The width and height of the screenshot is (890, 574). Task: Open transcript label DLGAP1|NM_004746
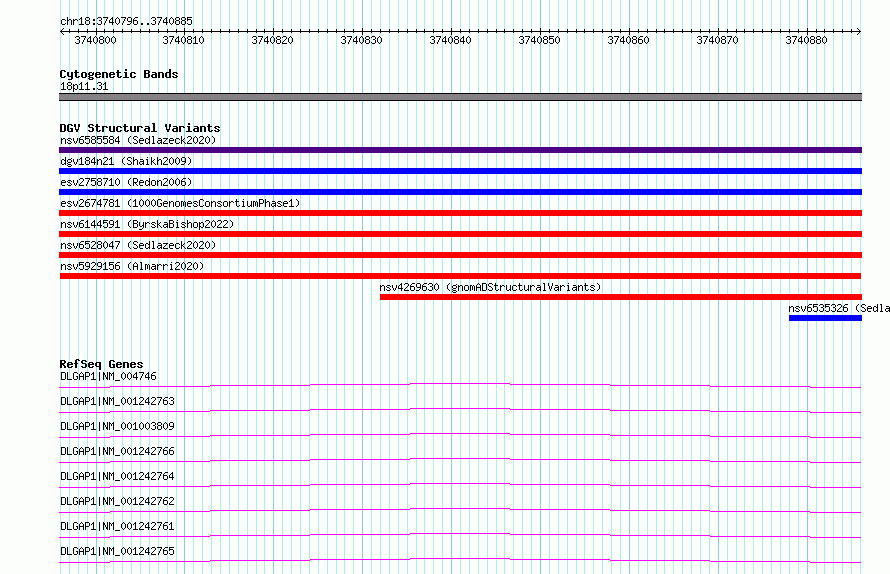pyautogui.click(x=108, y=376)
